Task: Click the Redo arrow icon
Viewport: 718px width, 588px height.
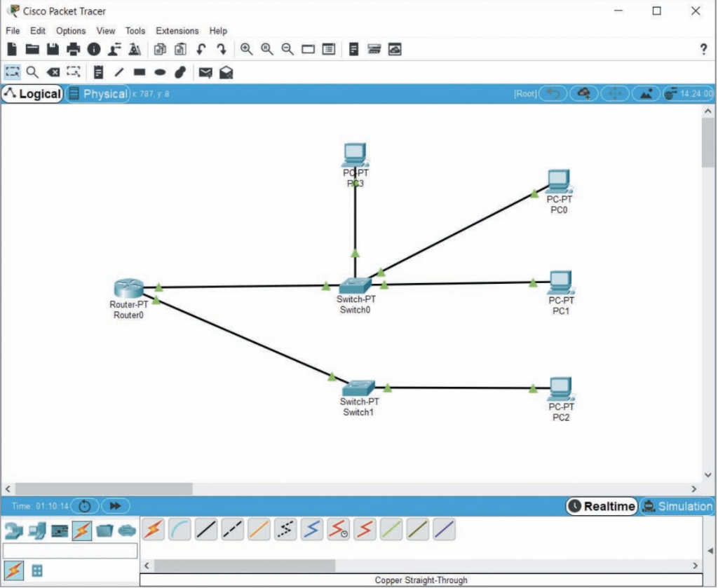Action: click(x=222, y=49)
